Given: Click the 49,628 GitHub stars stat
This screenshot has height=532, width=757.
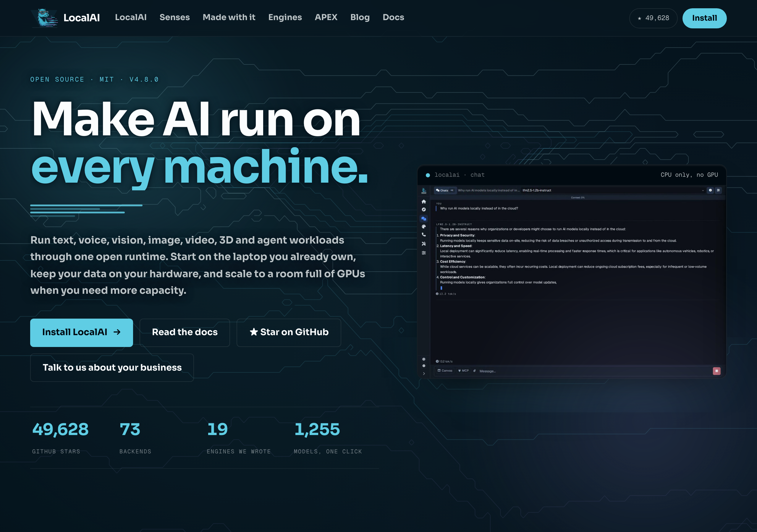Looking at the screenshot, I should (60, 429).
